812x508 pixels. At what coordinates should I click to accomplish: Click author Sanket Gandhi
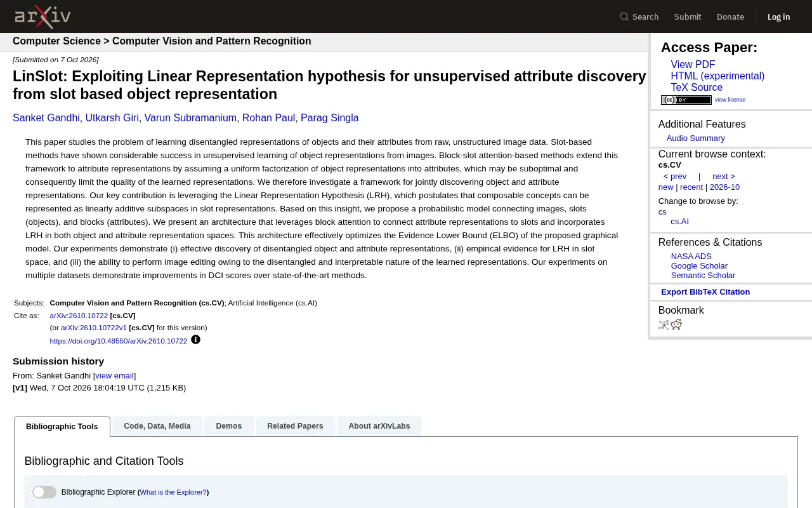click(x=46, y=118)
